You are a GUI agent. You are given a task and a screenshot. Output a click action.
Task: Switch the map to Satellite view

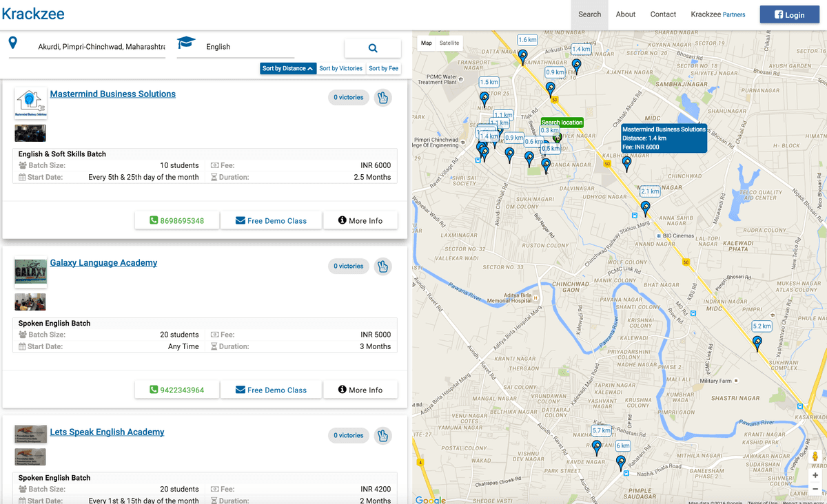tap(449, 43)
